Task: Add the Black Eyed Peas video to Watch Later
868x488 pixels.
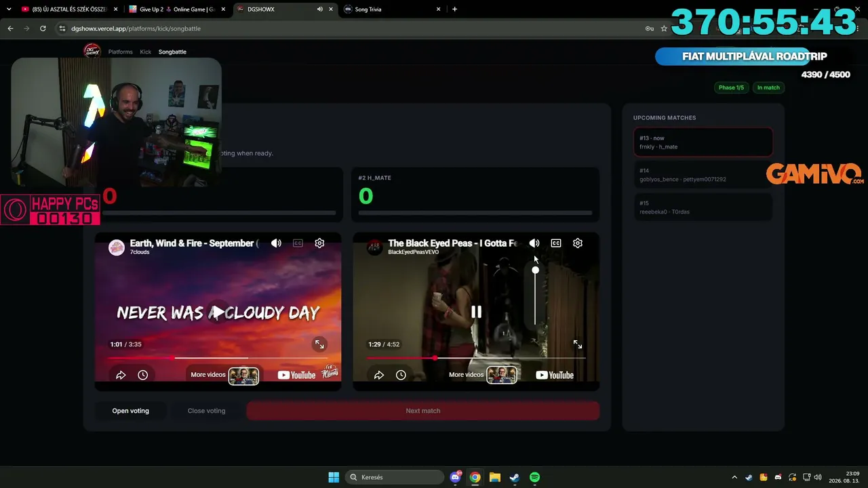Action: (401, 375)
